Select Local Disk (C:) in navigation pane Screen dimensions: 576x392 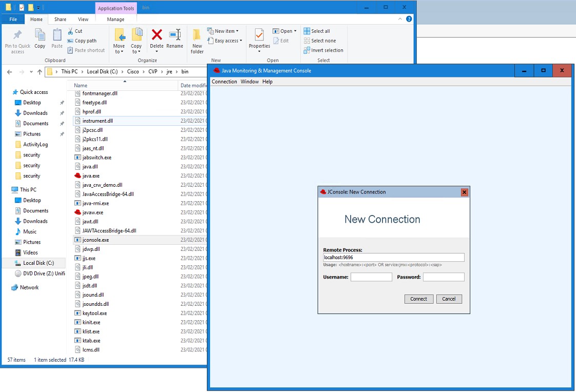click(x=38, y=263)
